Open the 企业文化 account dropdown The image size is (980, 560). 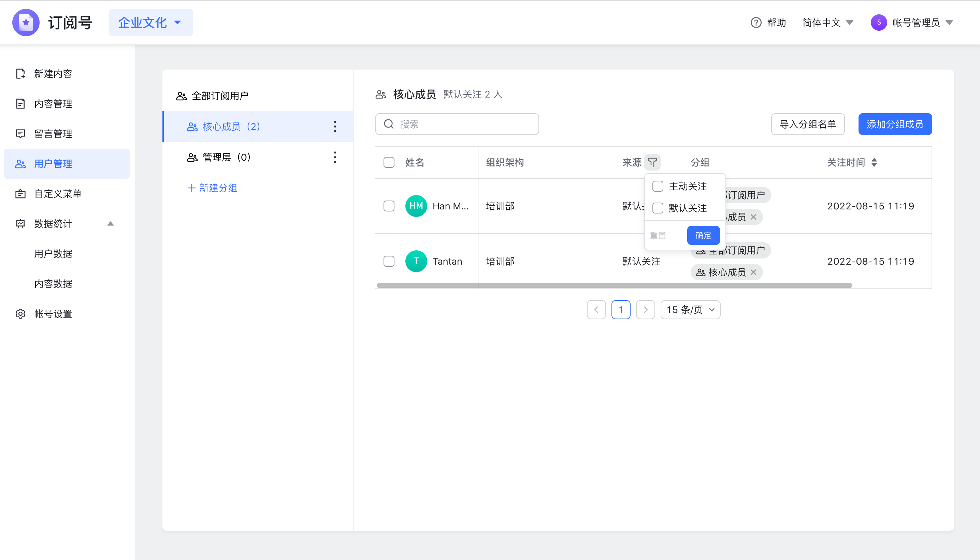click(150, 23)
